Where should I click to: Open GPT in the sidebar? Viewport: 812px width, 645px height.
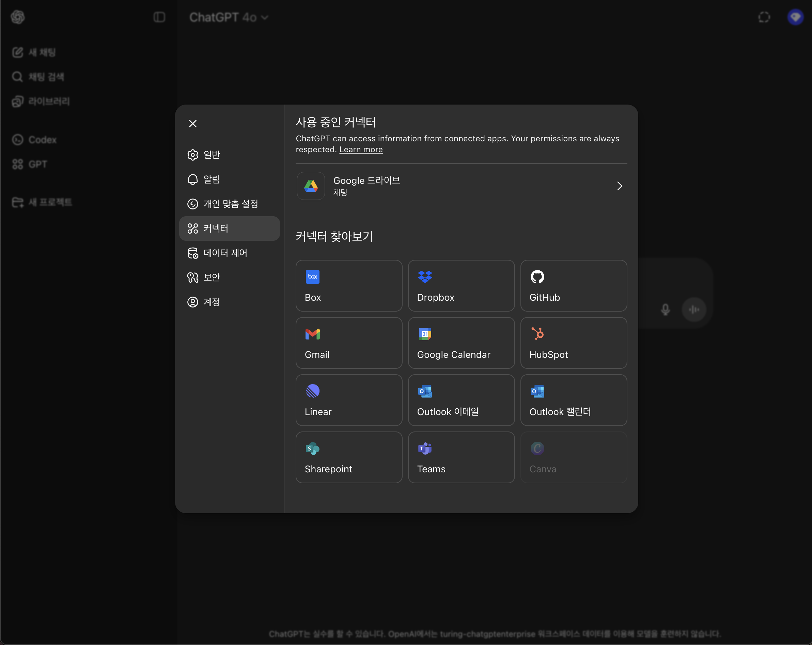[29, 164]
